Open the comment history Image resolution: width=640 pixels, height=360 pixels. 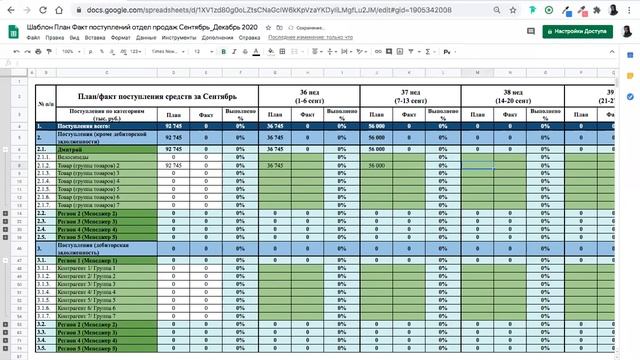coord(531,31)
